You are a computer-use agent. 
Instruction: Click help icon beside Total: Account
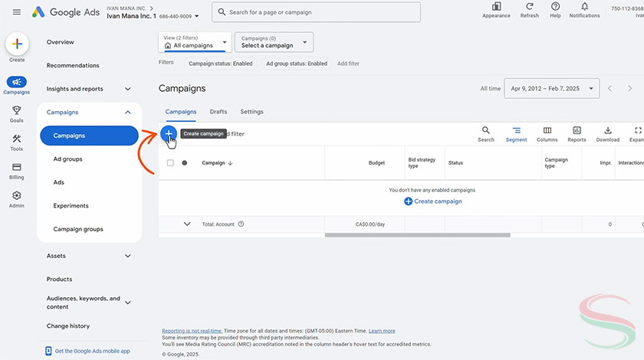[241, 224]
